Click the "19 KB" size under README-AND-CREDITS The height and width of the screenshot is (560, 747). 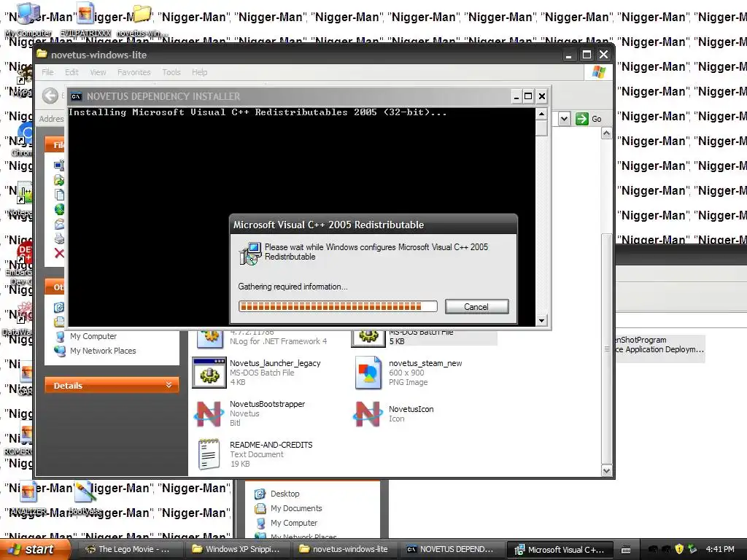point(240,464)
